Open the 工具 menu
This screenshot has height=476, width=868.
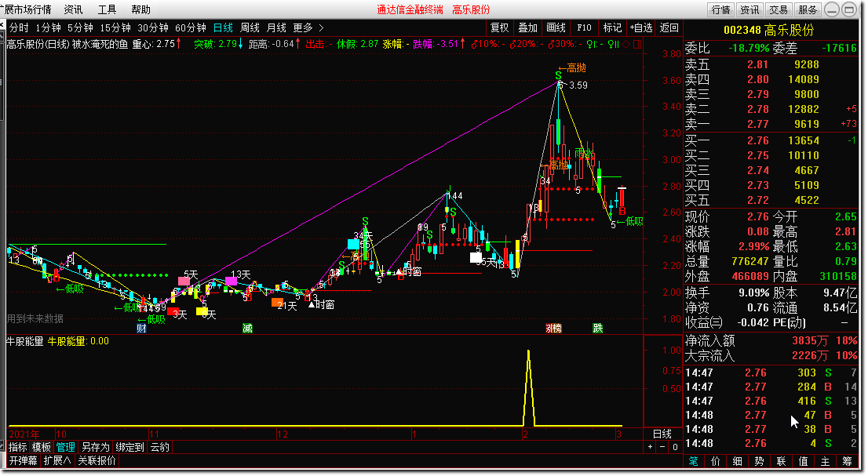(107, 9)
